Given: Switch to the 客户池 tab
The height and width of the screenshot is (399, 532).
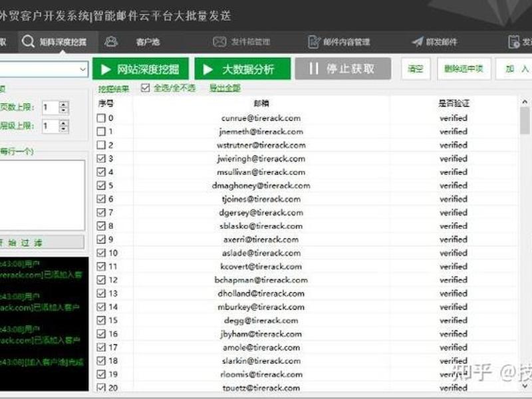Looking at the screenshot, I should [148, 42].
